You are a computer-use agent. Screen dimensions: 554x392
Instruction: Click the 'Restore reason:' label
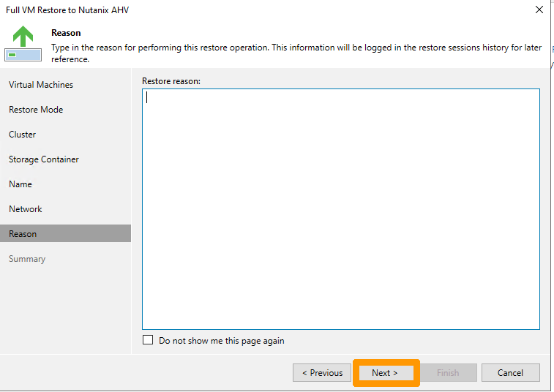[x=171, y=81]
